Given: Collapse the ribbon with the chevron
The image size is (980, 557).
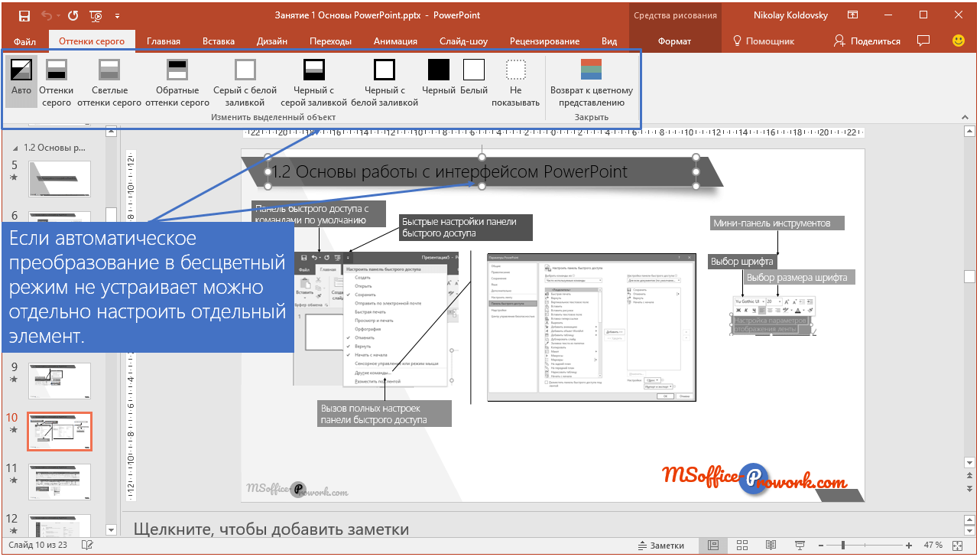Looking at the screenshot, I should 965,117.
